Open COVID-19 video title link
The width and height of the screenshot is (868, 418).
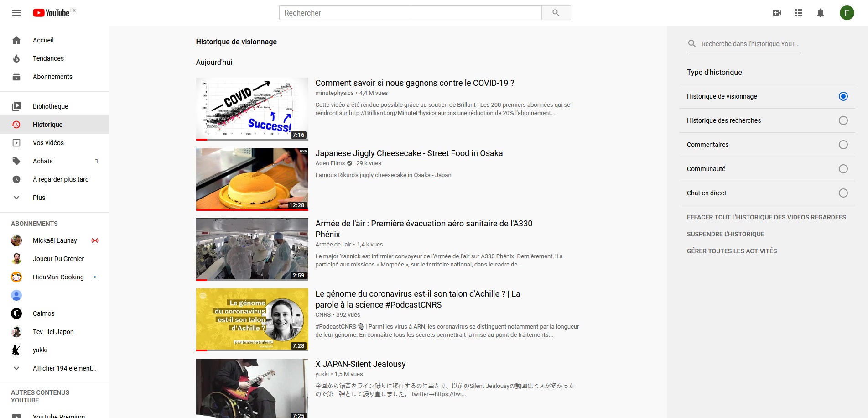pos(415,83)
